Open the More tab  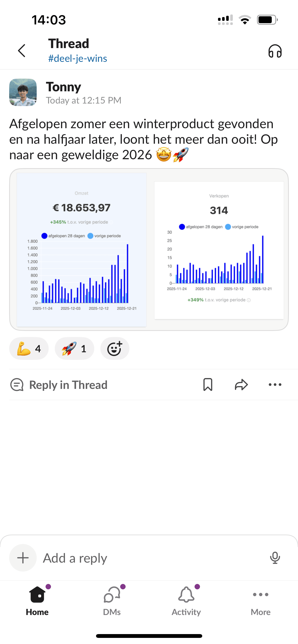point(261,600)
